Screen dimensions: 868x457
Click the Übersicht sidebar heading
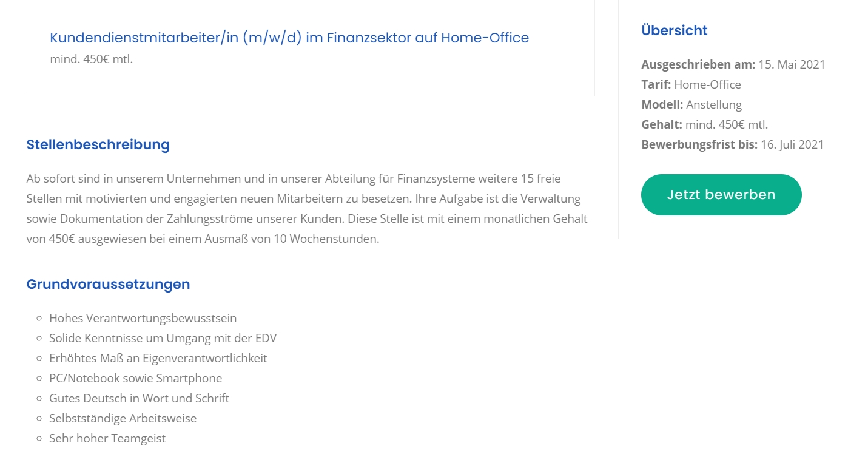pos(675,30)
